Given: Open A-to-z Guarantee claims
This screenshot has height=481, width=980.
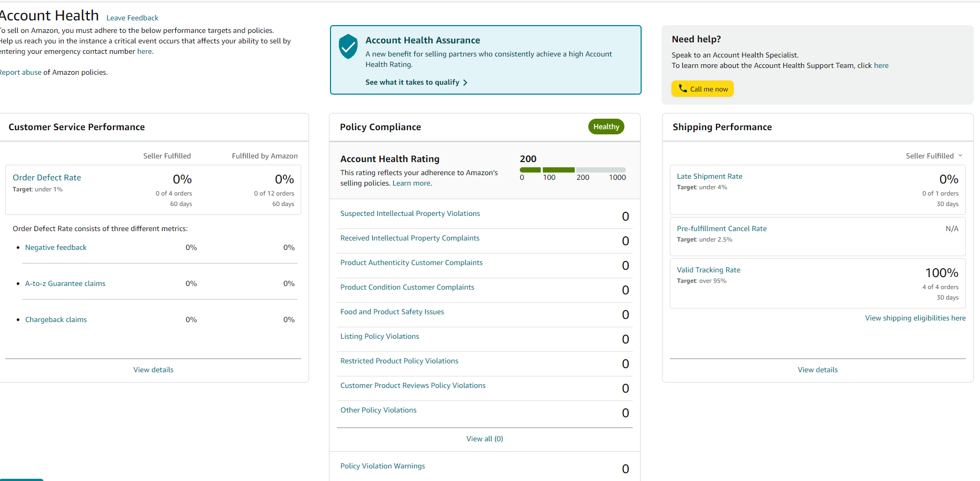Looking at the screenshot, I should pyautogui.click(x=65, y=283).
